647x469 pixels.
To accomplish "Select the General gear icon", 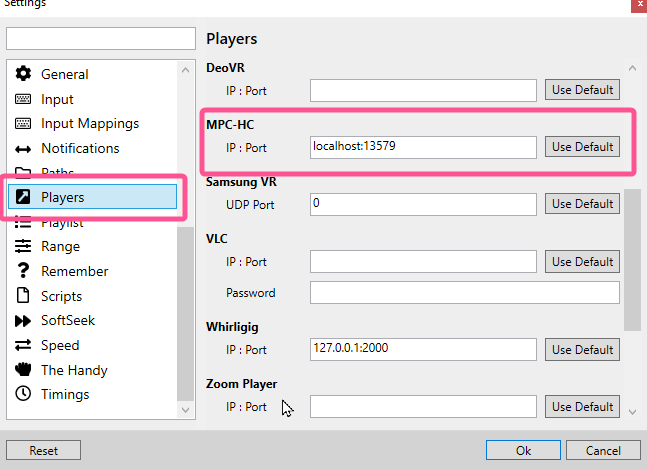I will click(x=23, y=74).
